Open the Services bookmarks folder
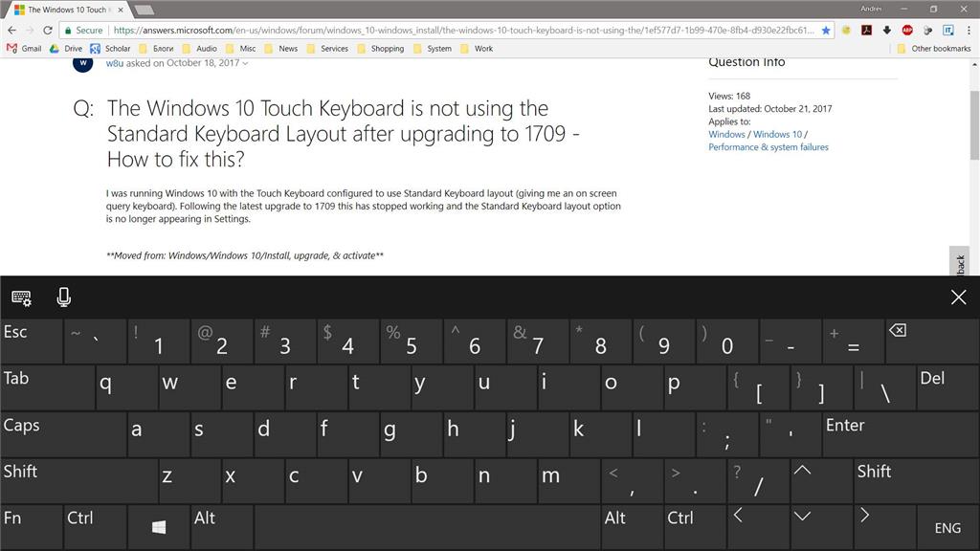 click(x=327, y=48)
